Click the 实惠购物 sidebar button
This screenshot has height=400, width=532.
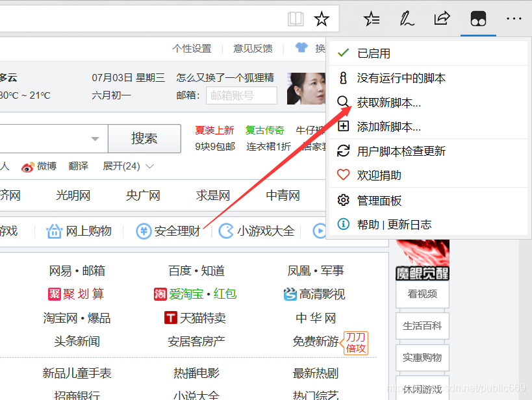[422, 358]
